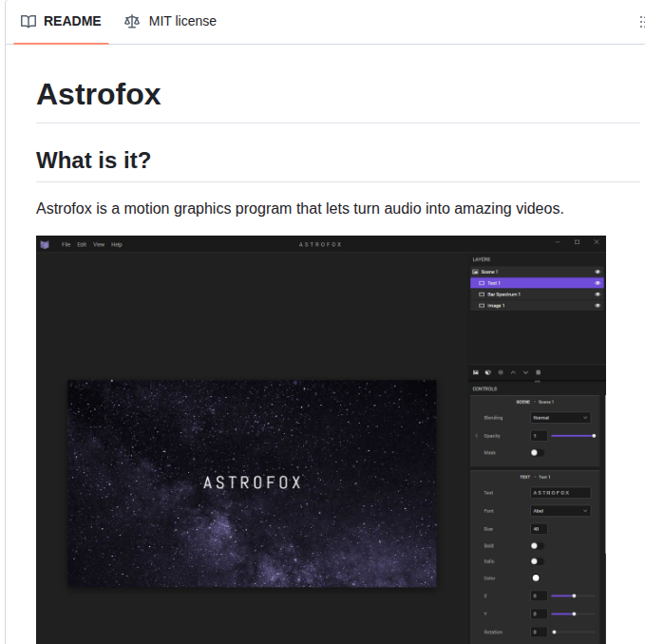
Task: Click the "Astrofox" main heading
Action: click(98, 94)
